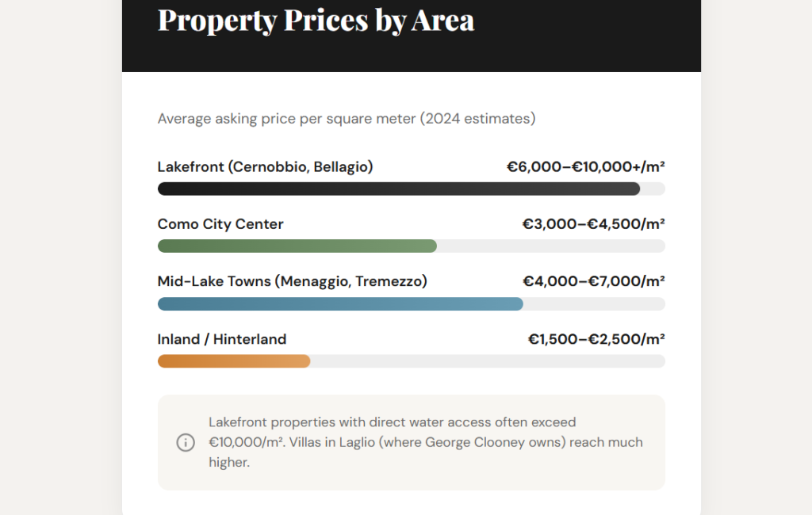This screenshot has width=812, height=515.
Task: Click the green filled Como City Center bar
Action: 297,246
